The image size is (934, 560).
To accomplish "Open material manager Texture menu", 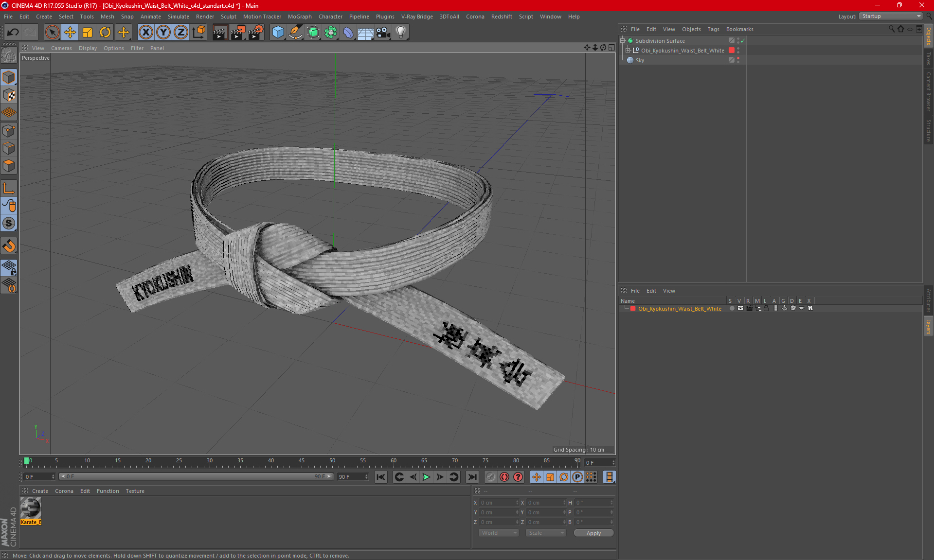I will [x=135, y=491].
